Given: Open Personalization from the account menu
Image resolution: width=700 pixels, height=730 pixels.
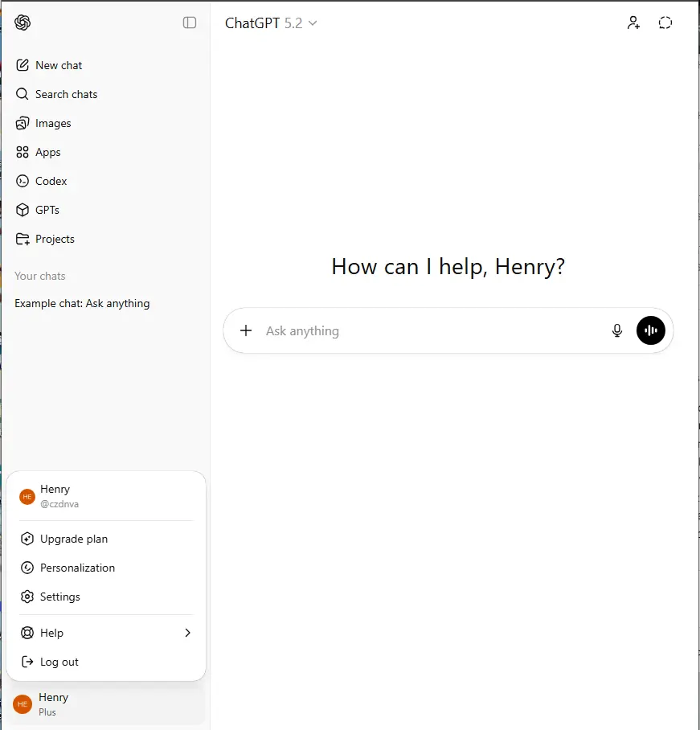Looking at the screenshot, I should pos(106,568).
